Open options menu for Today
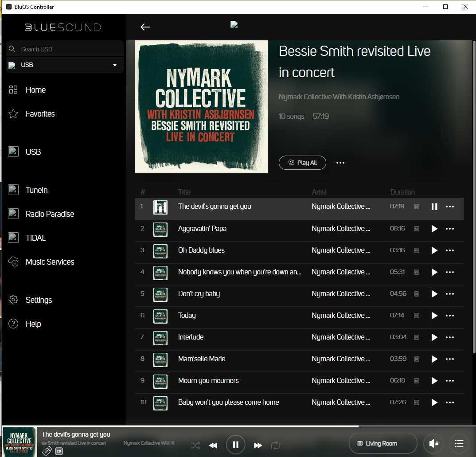476x457 pixels. point(450,316)
